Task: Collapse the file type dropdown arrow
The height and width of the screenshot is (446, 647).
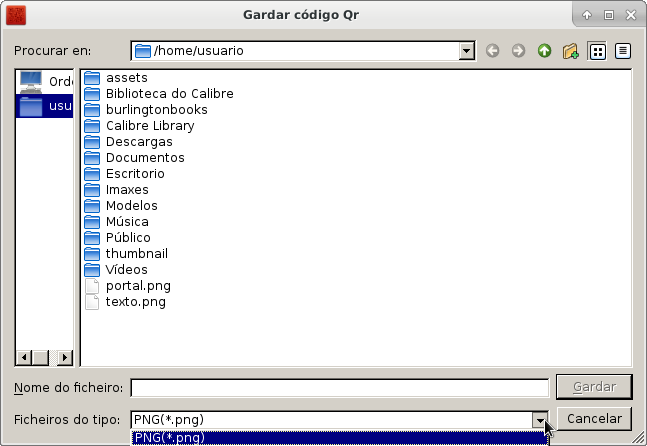Action: pyautogui.click(x=540, y=420)
